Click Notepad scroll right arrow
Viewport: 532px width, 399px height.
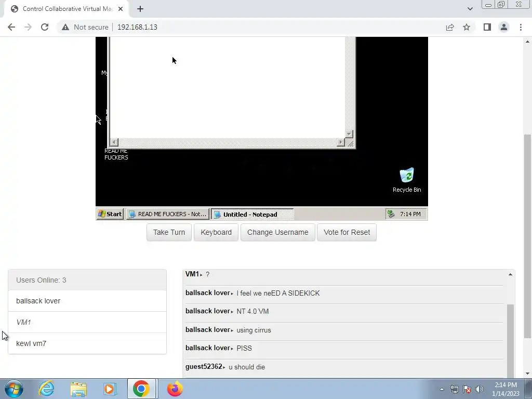coord(341,142)
